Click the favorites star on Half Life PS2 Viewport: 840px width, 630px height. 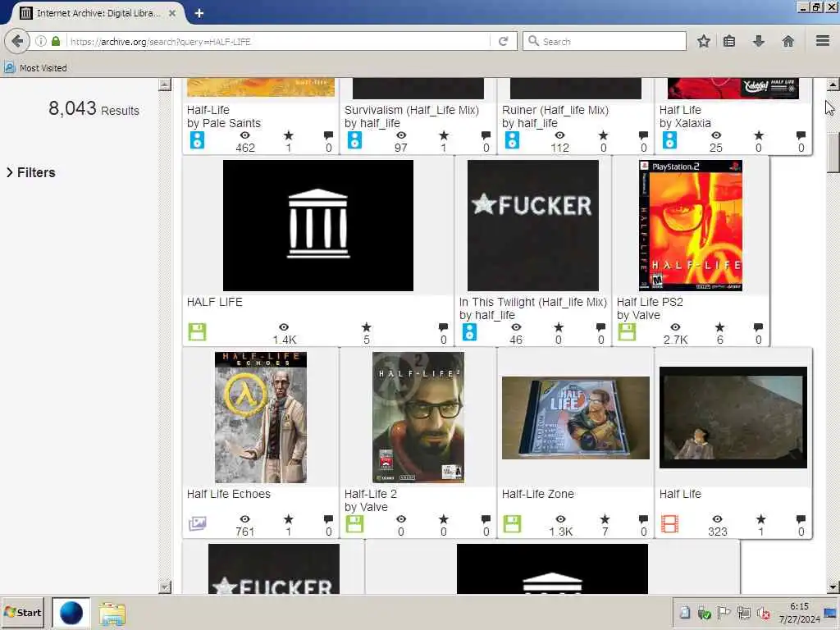click(x=719, y=326)
